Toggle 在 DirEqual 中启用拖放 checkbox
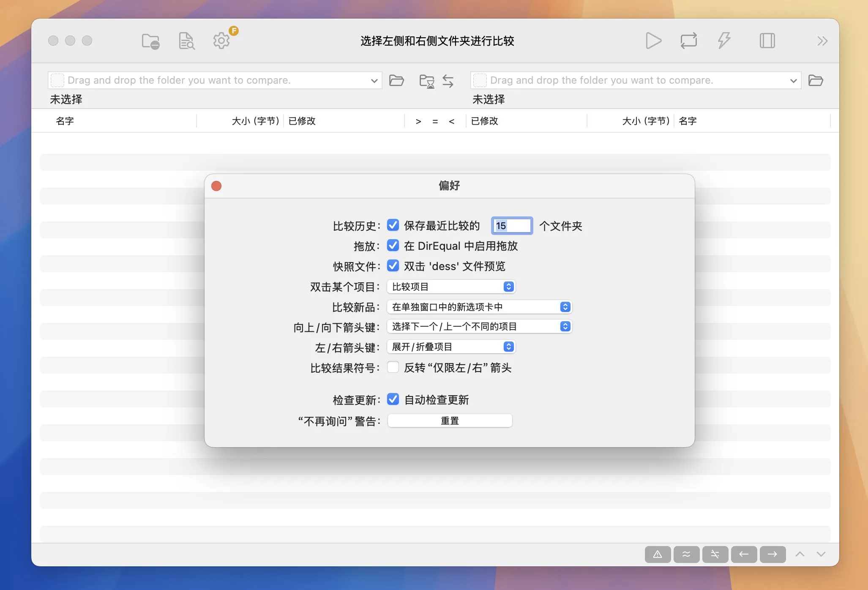The image size is (868, 590). click(393, 246)
